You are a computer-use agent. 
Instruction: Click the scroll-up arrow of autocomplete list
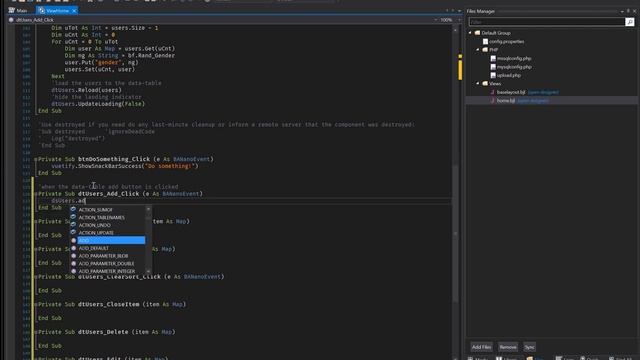[148, 209]
